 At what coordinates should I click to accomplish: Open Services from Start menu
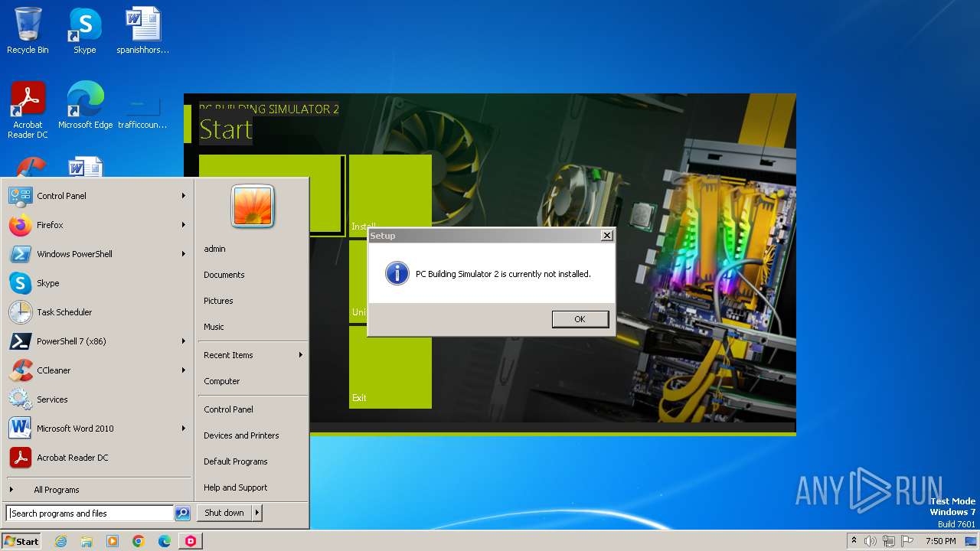tap(96, 399)
